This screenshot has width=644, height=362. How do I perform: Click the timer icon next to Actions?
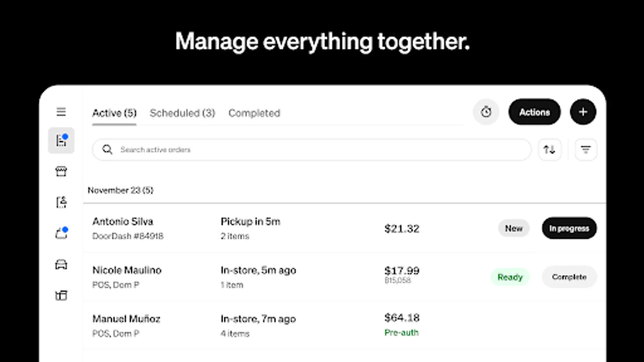click(x=486, y=112)
